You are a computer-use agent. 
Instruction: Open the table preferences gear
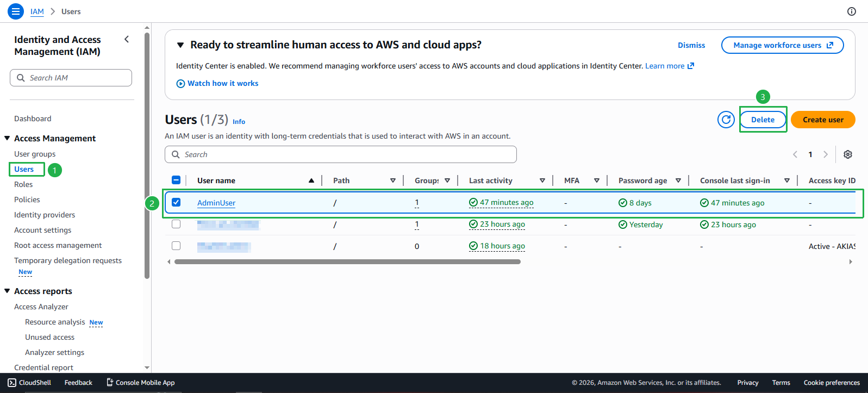coord(848,154)
